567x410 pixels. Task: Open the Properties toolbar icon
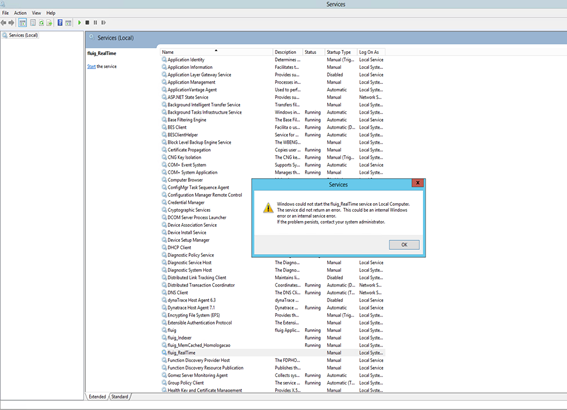pyautogui.click(x=33, y=23)
